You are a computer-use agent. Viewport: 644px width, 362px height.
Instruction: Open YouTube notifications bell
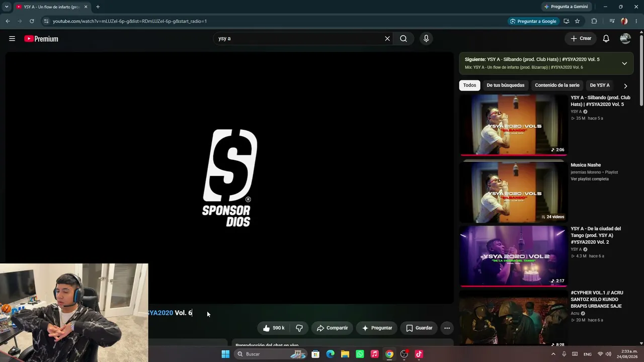[606, 39]
